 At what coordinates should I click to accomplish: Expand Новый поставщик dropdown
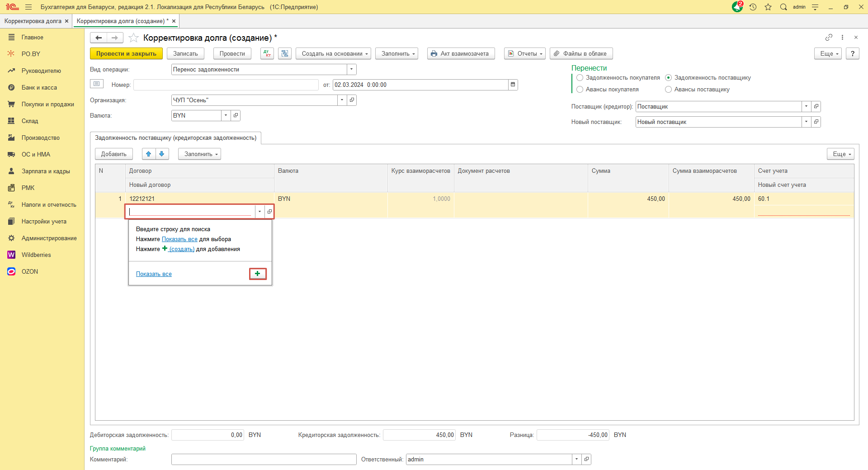click(807, 122)
